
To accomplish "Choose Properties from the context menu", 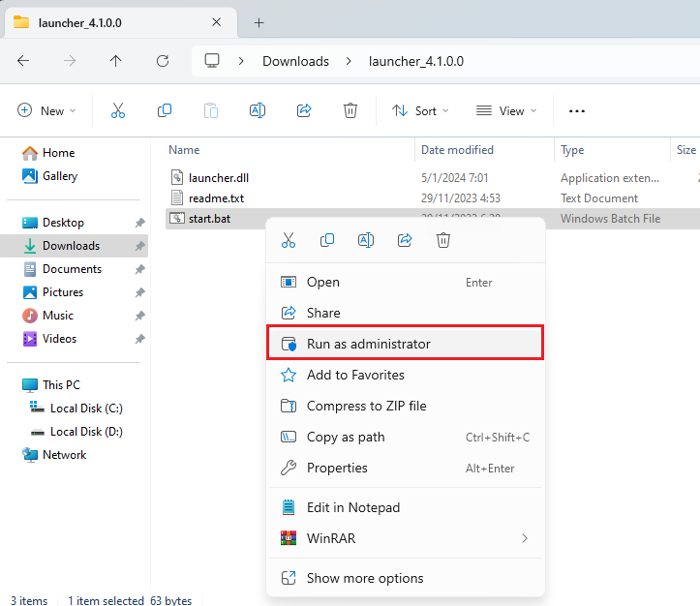I will tap(337, 468).
